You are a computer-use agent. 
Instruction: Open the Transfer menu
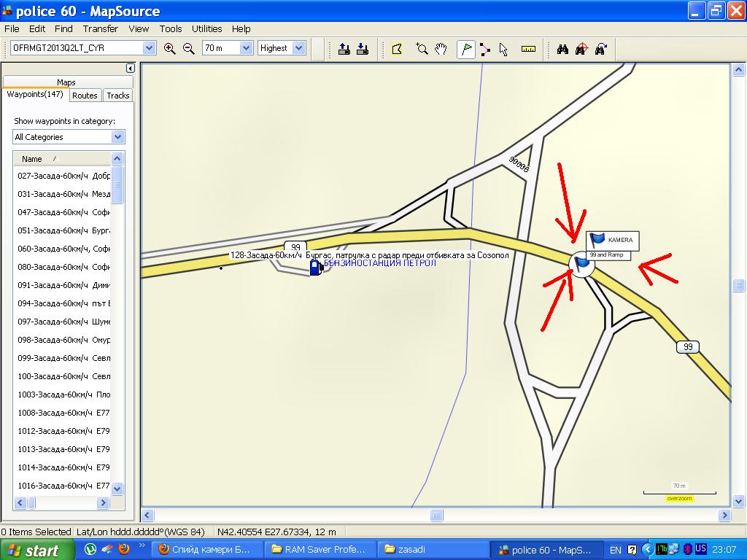point(100,28)
